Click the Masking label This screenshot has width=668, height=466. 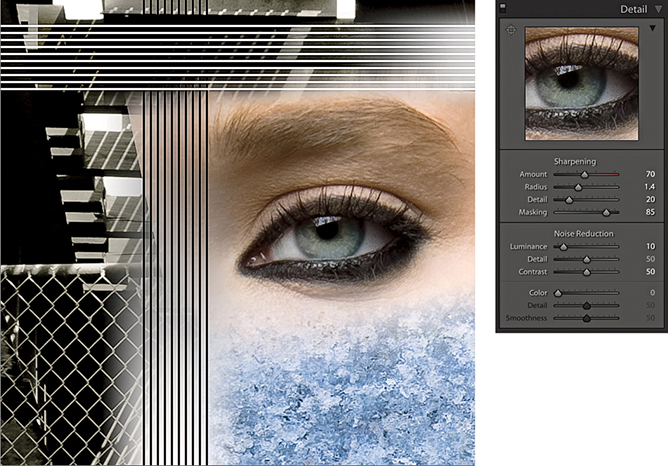pyautogui.click(x=533, y=212)
